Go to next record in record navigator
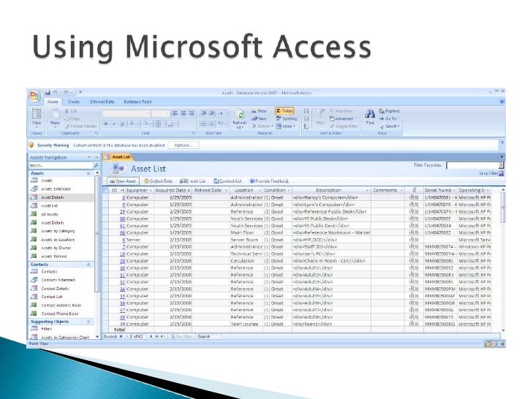Screen dimensions: 532x399 (151, 337)
